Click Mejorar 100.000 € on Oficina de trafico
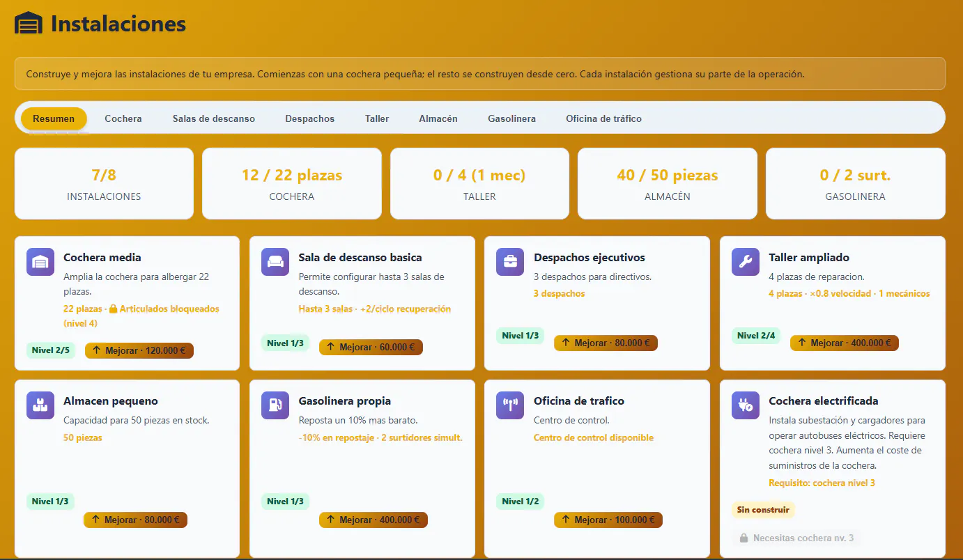The image size is (963, 560). (608, 520)
